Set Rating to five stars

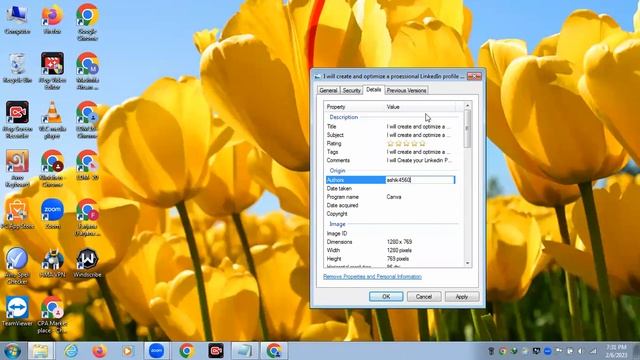pyautogui.click(x=422, y=143)
